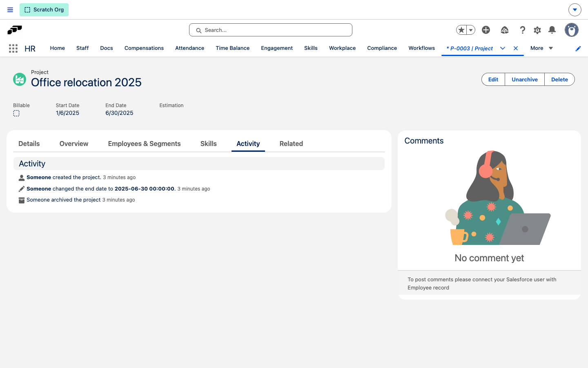Open the Setup gear icon

click(x=537, y=30)
